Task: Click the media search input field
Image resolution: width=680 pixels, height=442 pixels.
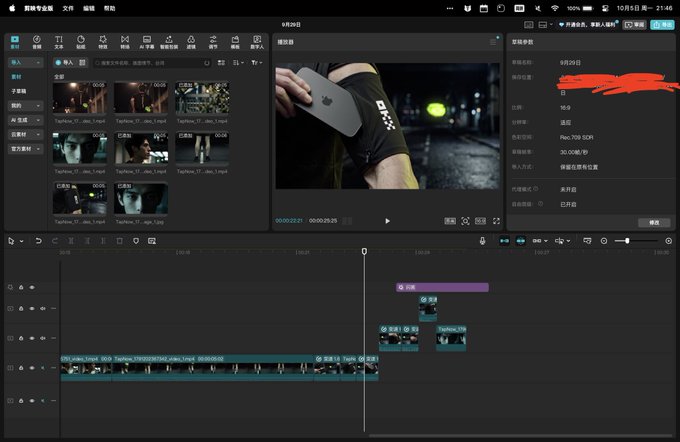Action: [x=152, y=63]
